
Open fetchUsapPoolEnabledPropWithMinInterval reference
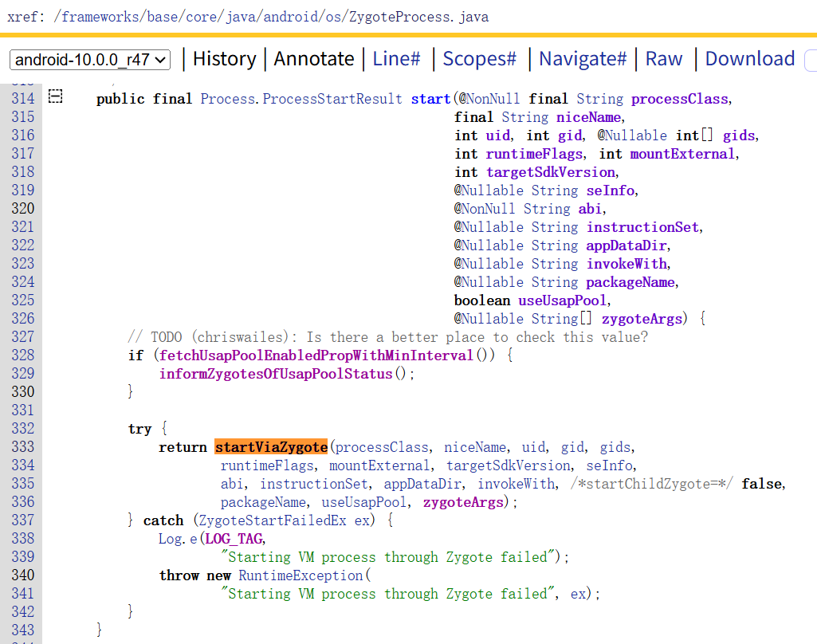tap(316, 355)
